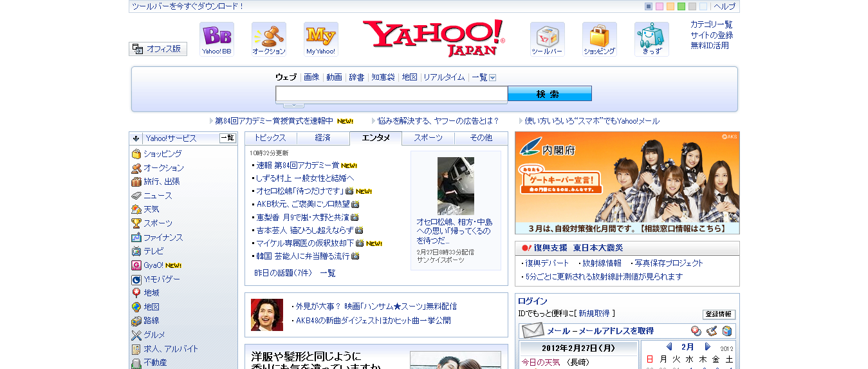The height and width of the screenshot is (369, 868).
Task: Expand the input assist tab below search box
Action: (294, 105)
